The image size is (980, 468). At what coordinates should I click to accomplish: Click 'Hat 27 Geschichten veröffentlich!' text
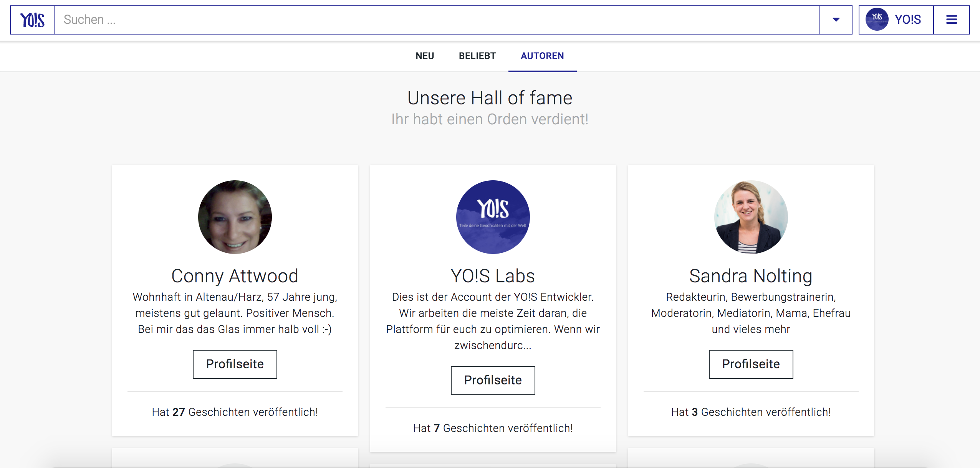235,412
